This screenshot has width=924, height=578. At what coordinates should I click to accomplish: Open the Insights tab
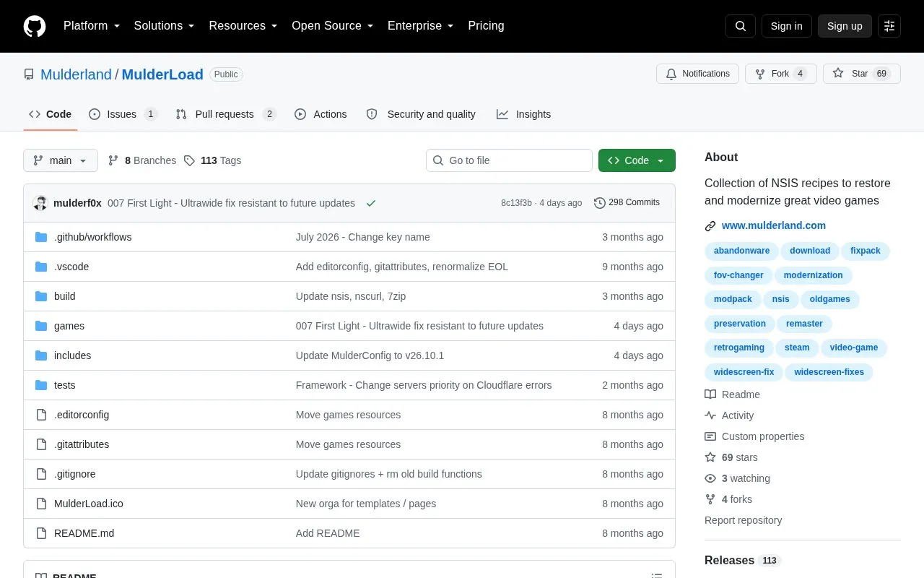[x=523, y=114]
